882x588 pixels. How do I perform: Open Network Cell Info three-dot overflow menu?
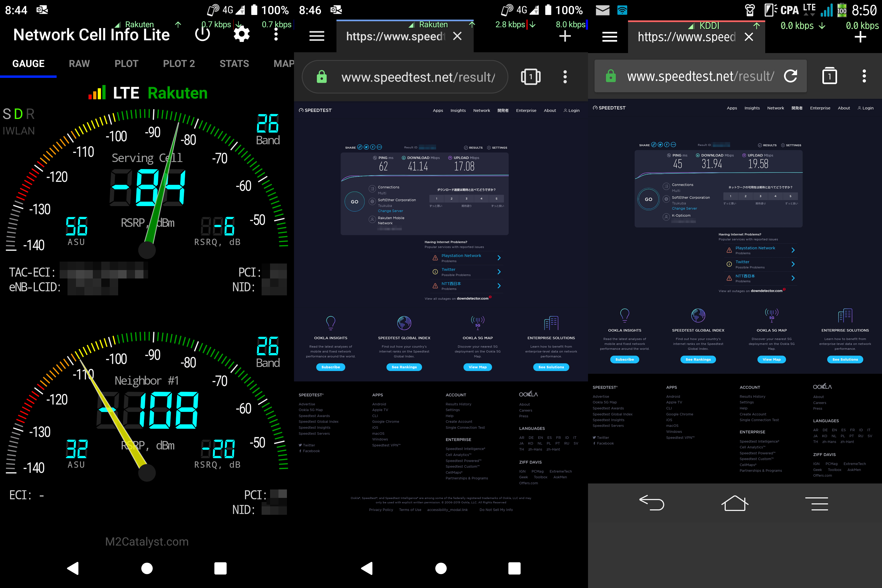click(x=276, y=35)
